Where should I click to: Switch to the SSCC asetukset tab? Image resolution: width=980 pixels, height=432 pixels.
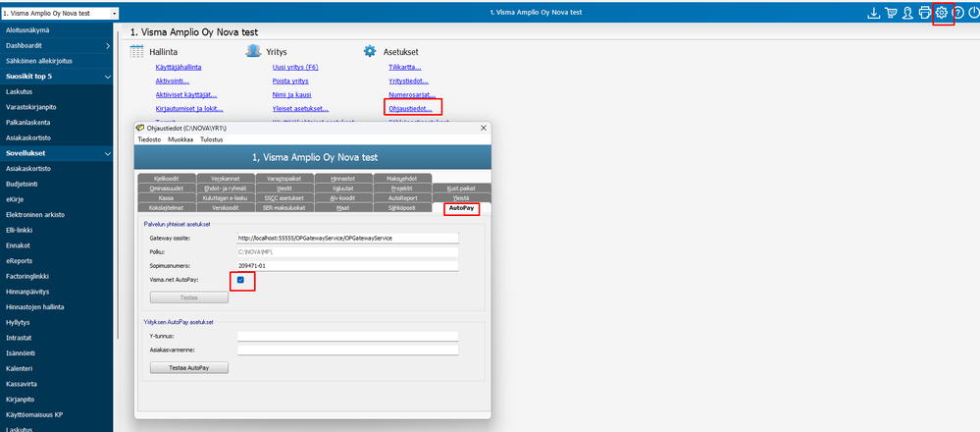284,197
